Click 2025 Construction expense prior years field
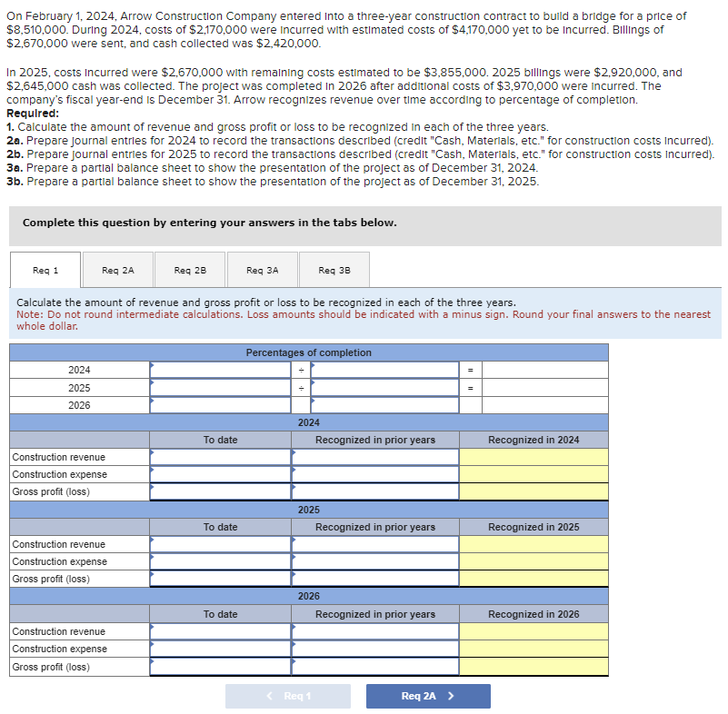 (x=375, y=561)
